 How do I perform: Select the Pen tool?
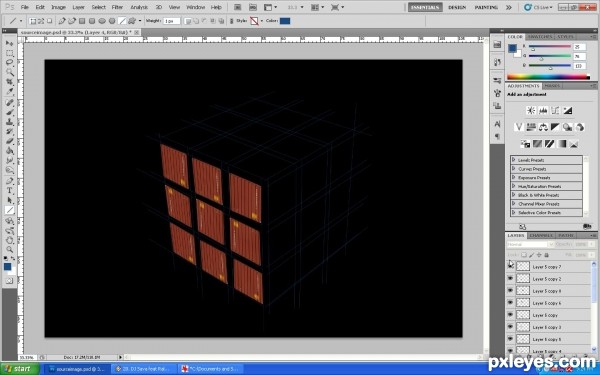pyautogui.click(x=10, y=181)
